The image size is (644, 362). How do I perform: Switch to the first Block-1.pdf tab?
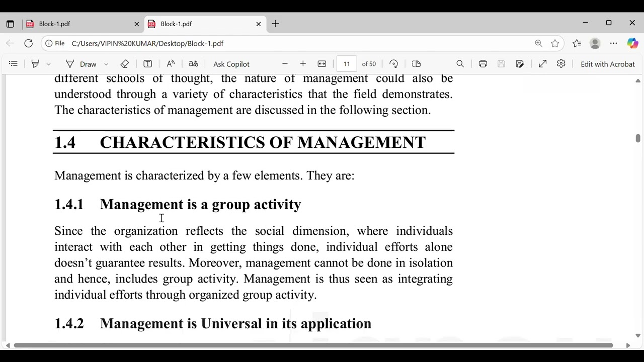(83, 24)
